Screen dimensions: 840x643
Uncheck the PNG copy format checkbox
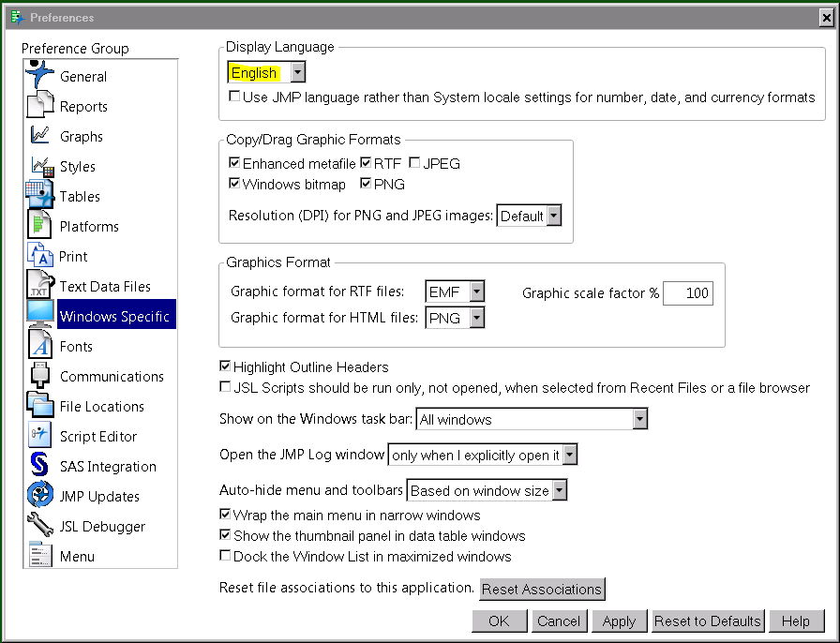coord(366,184)
